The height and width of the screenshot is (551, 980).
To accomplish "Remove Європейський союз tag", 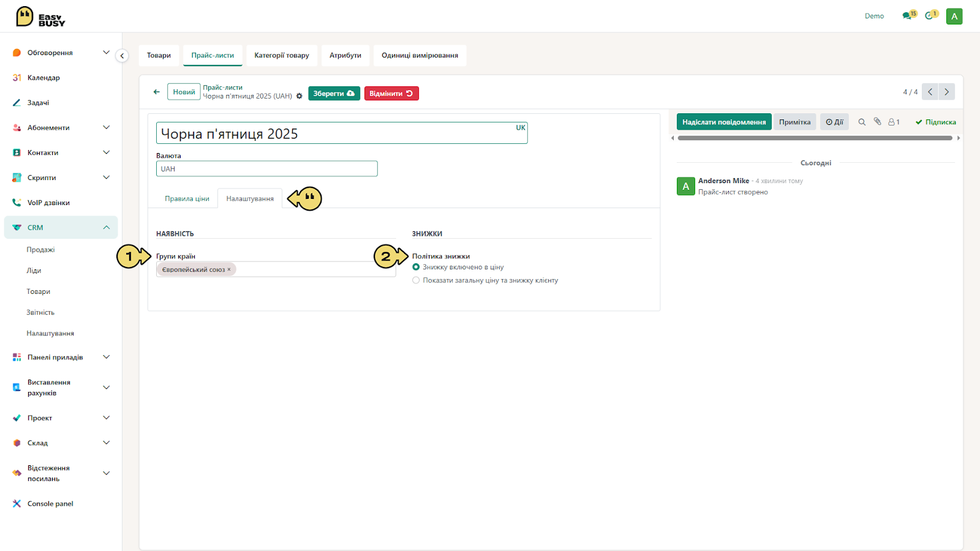I will click(x=229, y=269).
